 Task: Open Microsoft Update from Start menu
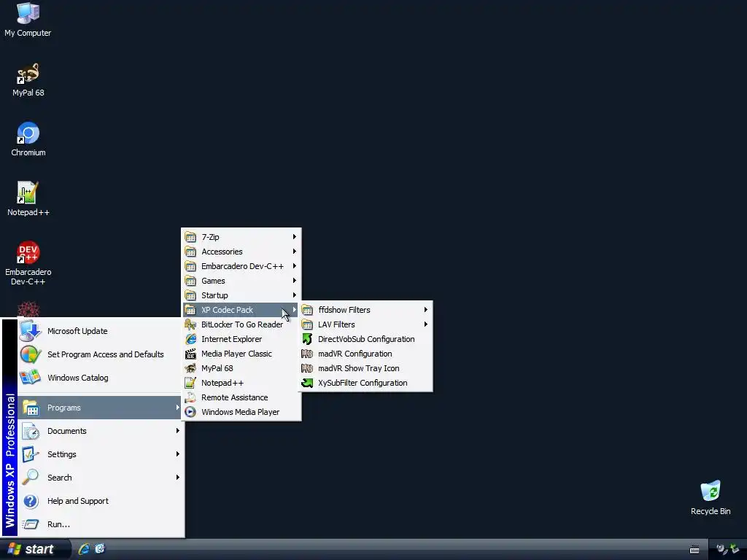[99, 331]
